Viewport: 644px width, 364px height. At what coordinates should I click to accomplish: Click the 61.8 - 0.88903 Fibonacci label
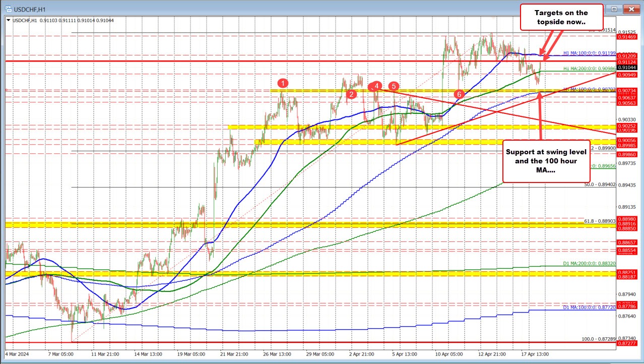tap(600, 221)
